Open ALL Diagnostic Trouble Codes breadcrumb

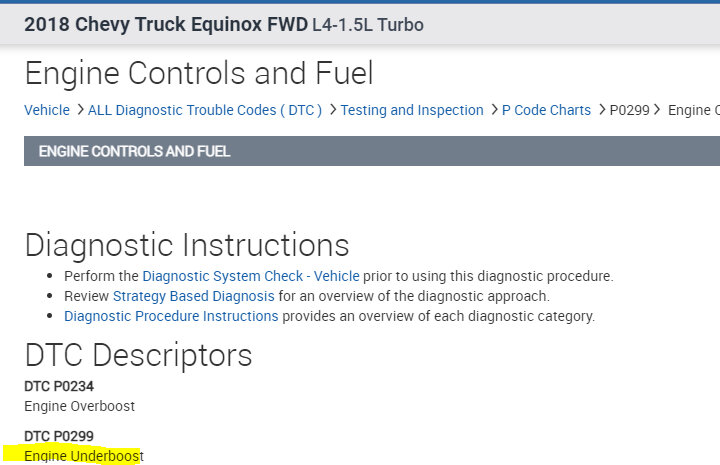[x=204, y=110]
